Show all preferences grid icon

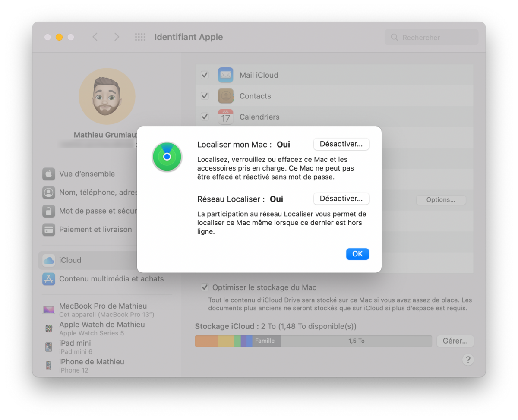[x=140, y=37]
